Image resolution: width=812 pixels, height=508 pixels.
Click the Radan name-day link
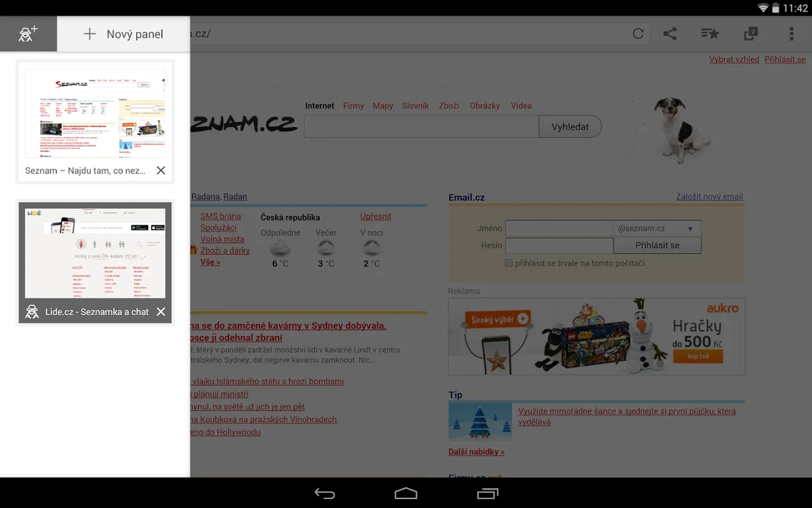(x=235, y=196)
